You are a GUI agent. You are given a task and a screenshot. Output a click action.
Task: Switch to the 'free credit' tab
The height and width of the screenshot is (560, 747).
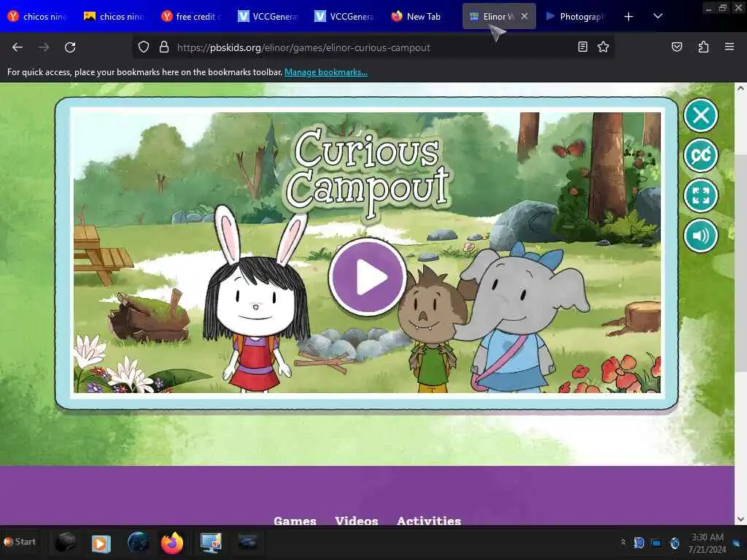point(192,16)
